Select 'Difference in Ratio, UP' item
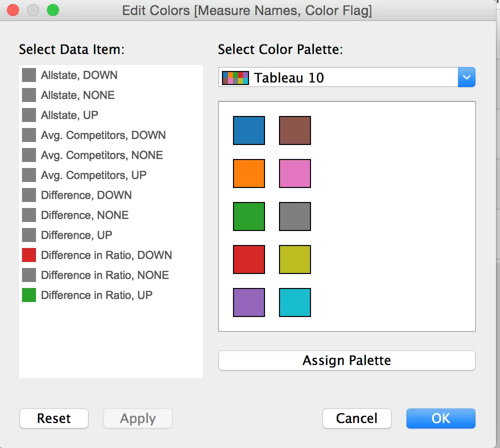The width and height of the screenshot is (500, 448). pos(96,295)
